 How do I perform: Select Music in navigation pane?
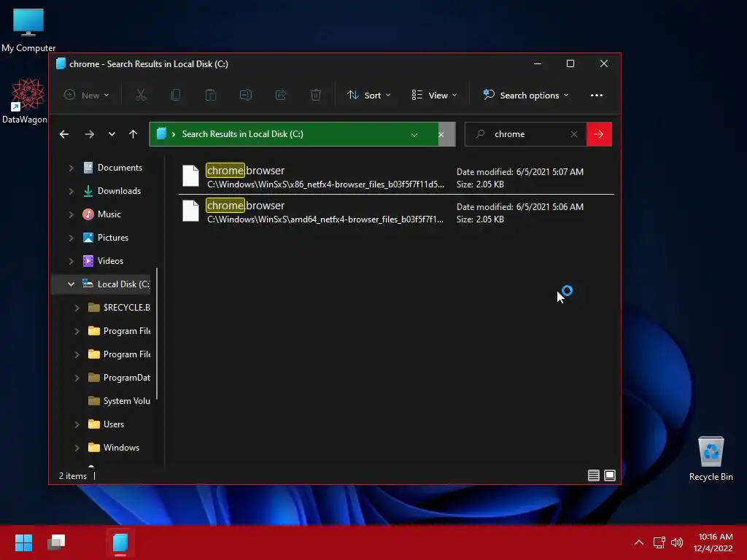[101, 214]
